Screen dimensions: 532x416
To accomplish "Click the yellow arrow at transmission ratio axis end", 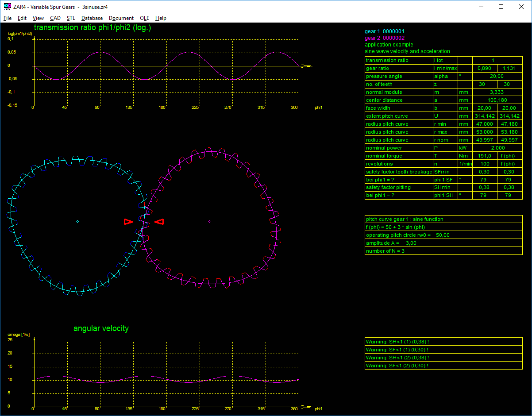I will (307, 66).
